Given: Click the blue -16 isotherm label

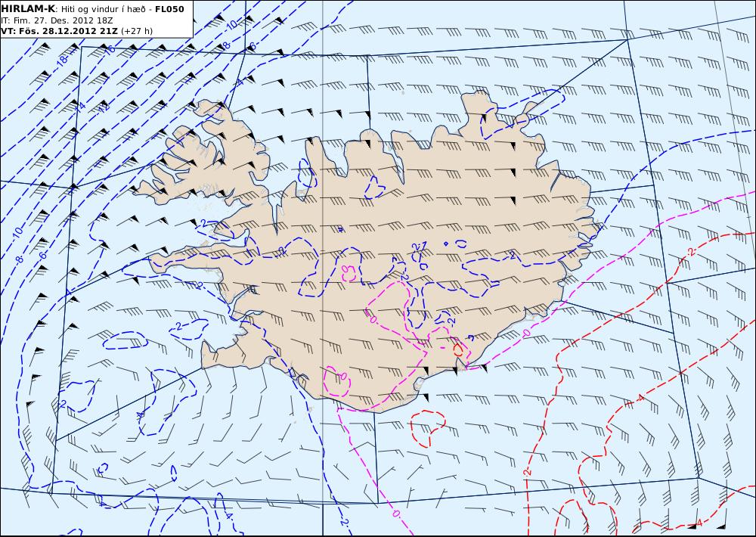Looking at the screenshot, I should (x=109, y=49).
